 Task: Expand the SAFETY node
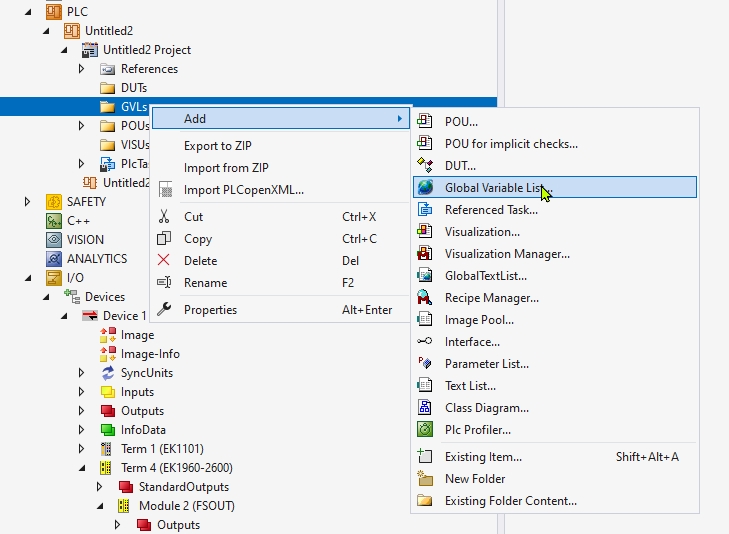(x=27, y=202)
